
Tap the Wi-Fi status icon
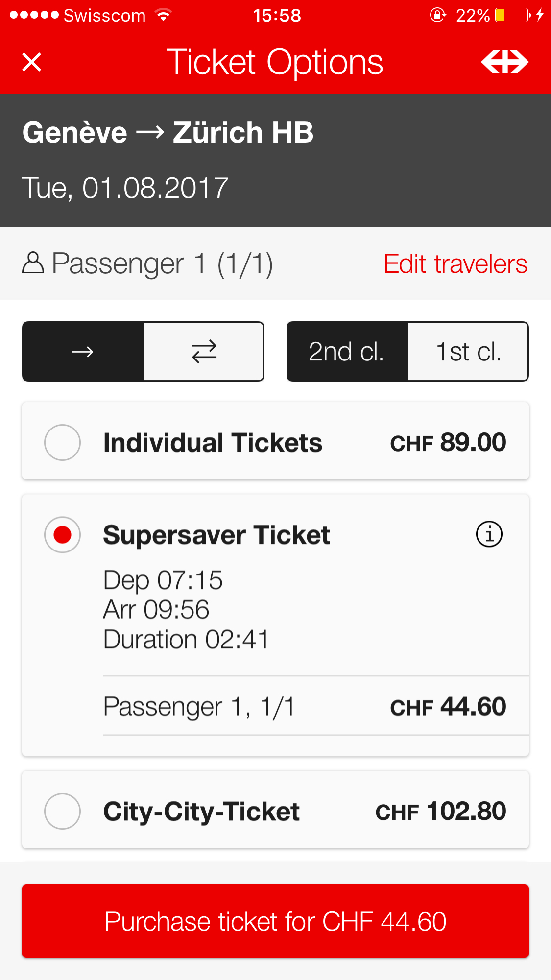coord(164,15)
